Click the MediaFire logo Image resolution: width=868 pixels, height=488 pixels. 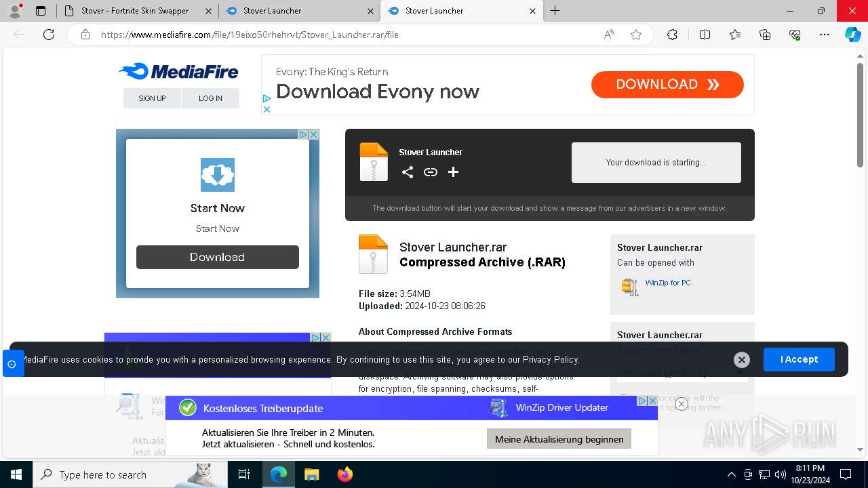(x=178, y=71)
